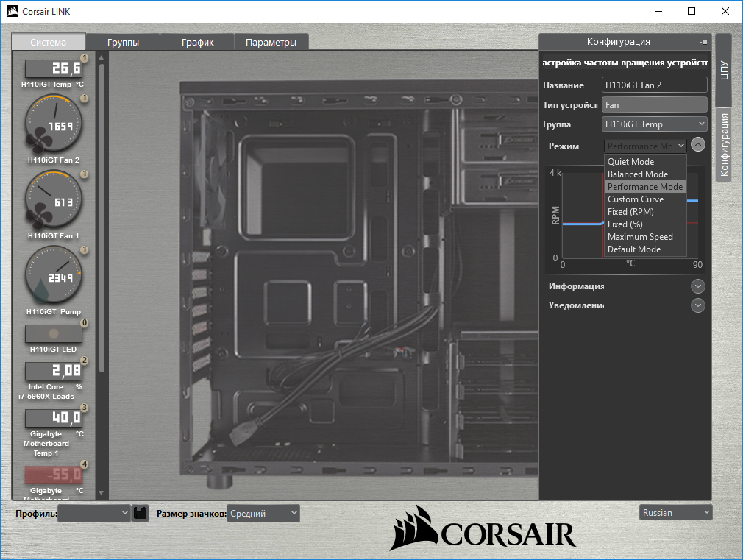Click the Intel Core i7-5960X load readout
Viewport: 743px width, 560px height.
click(x=53, y=371)
